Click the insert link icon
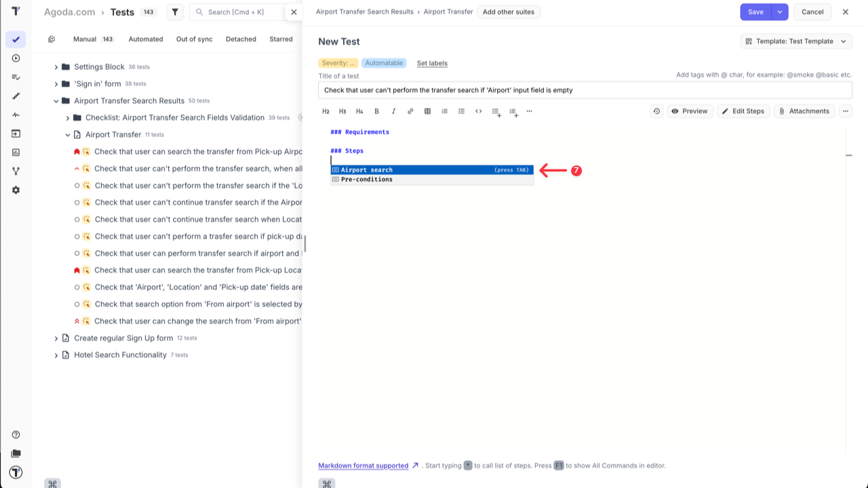Image resolution: width=868 pixels, height=488 pixels. pyautogui.click(x=410, y=111)
